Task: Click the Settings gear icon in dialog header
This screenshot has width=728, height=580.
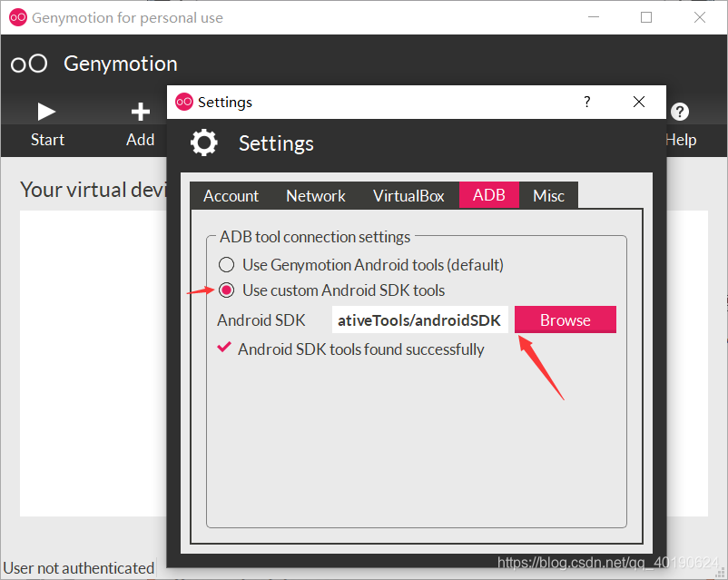Action: pyautogui.click(x=204, y=143)
